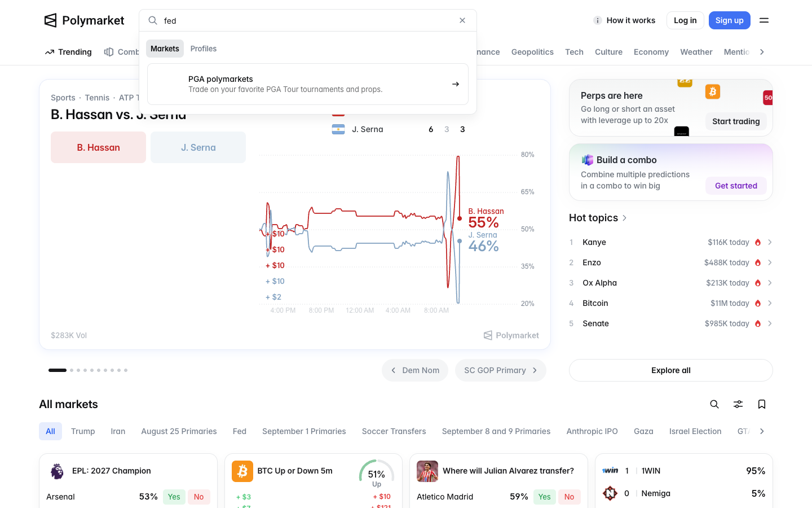Open the market filters icon

point(738,404)
